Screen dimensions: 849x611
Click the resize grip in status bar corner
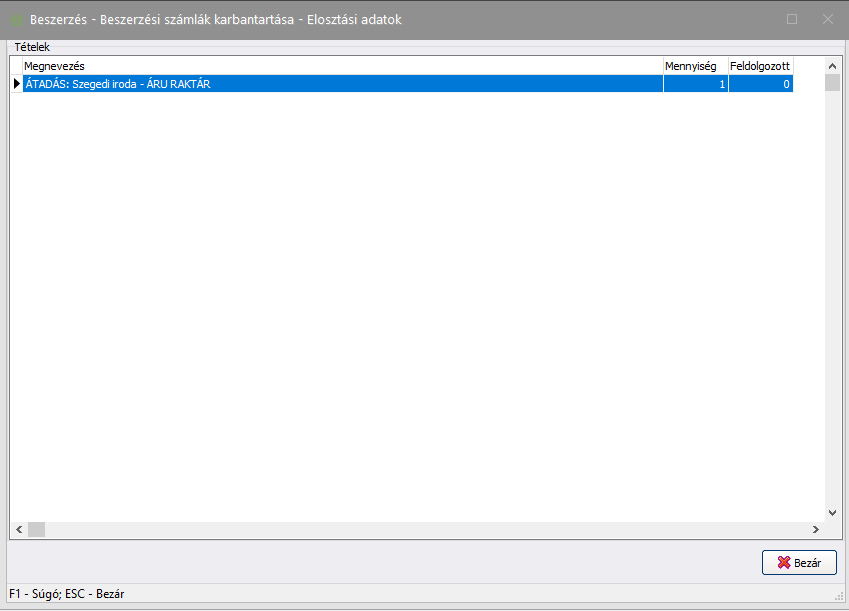coord(838,596)
